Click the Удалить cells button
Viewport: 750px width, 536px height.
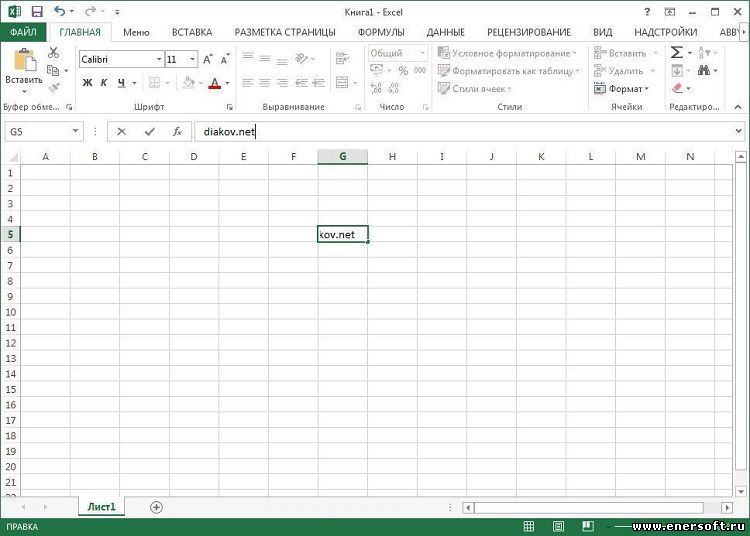click(624, 71)
